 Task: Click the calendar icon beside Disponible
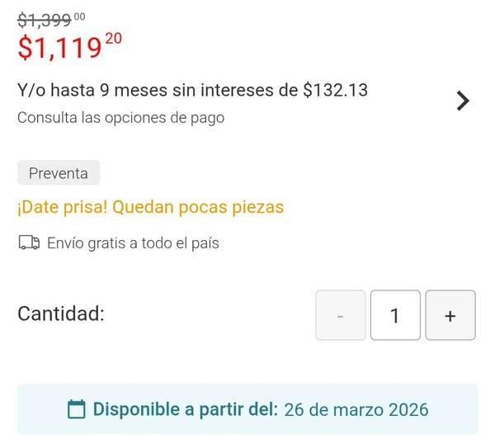[76, 409]
